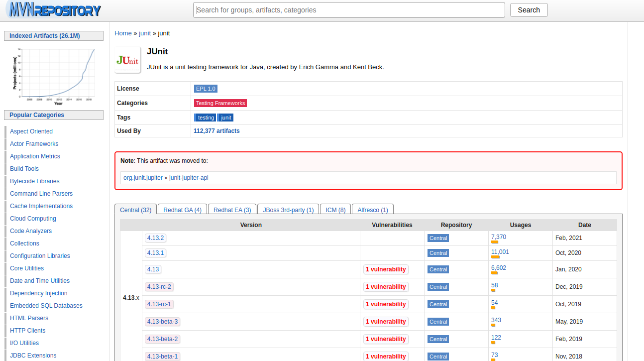Open the org.junit.jupiter group link
Screen dimensions: 644x361
tap(143, 178)
